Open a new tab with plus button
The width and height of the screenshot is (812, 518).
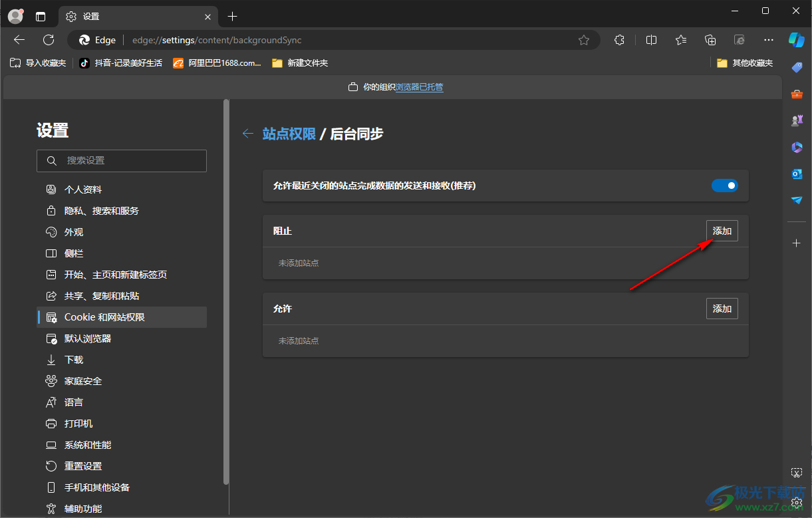click(232, 16)
